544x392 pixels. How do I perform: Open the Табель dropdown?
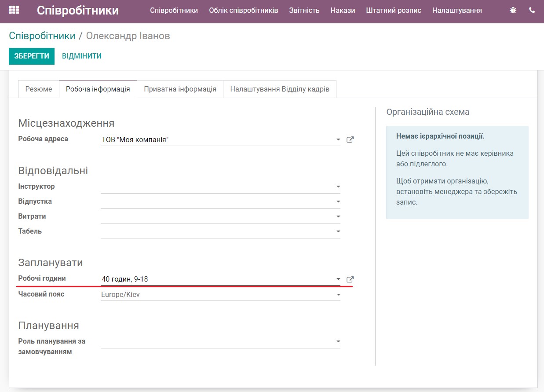(338, 231)
